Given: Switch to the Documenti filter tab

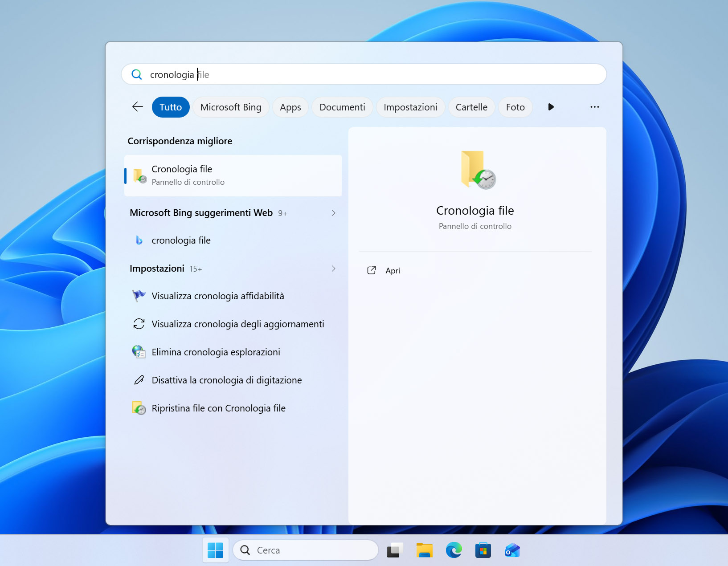Looking at the screenshot, I should coord(342,107).
